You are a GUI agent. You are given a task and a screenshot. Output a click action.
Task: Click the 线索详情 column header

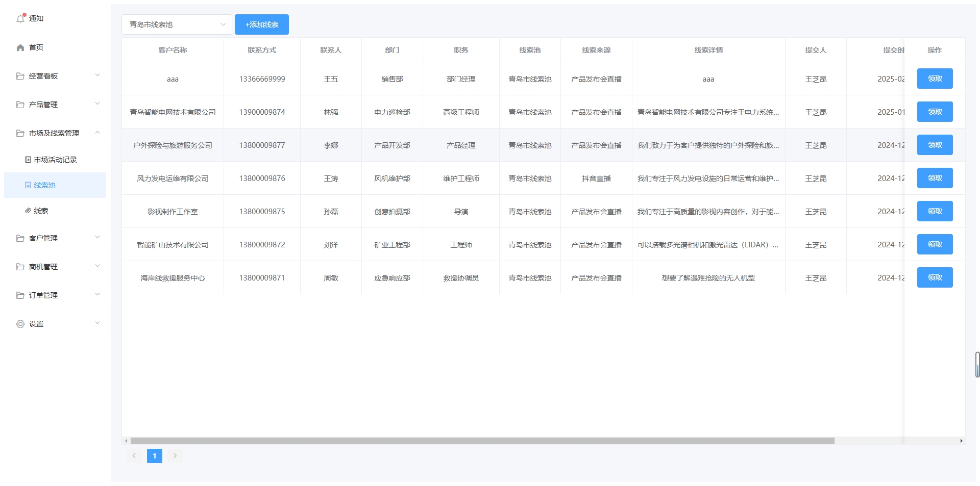click(x=708, y=50)
